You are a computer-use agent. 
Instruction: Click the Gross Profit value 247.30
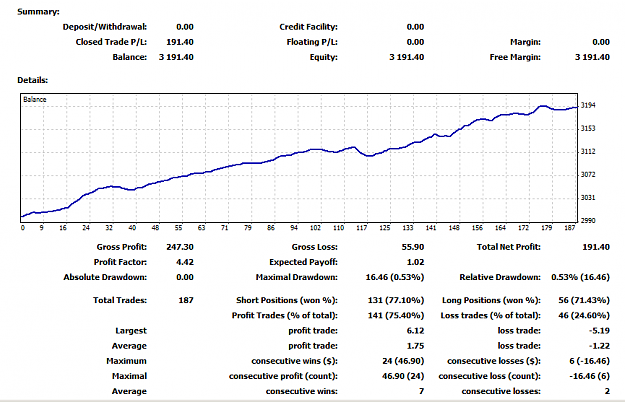pos(180,247)
